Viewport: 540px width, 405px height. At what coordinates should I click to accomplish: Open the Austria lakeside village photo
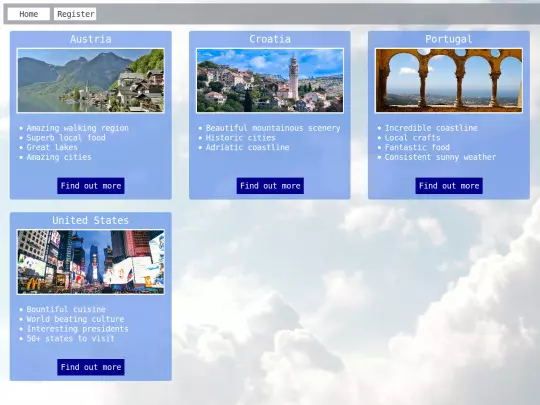[91, 81]
